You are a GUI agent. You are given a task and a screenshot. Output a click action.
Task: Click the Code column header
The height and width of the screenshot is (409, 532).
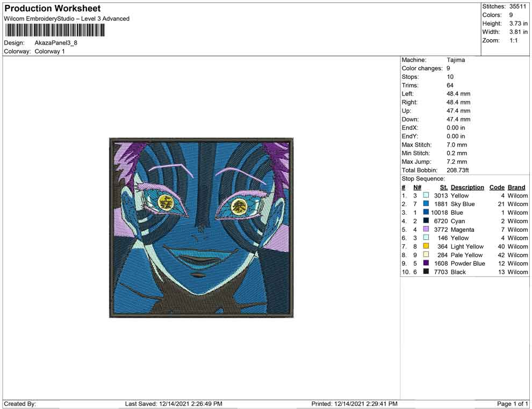(x=497, y=187)
